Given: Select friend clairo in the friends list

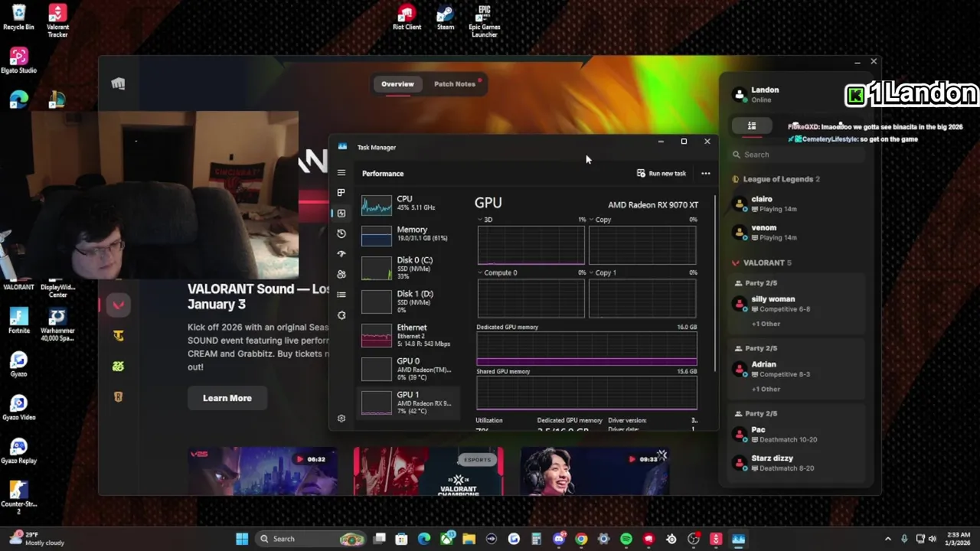Looking at the screenshot, I should 796,204.
